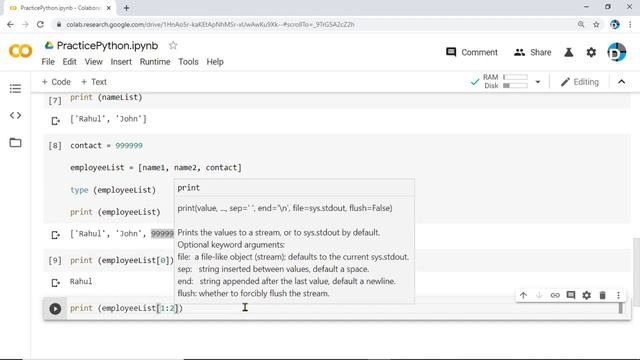Viewport: 640px width, 360px height.
Task: Click the print signature in tooltip
Action: 285,208
